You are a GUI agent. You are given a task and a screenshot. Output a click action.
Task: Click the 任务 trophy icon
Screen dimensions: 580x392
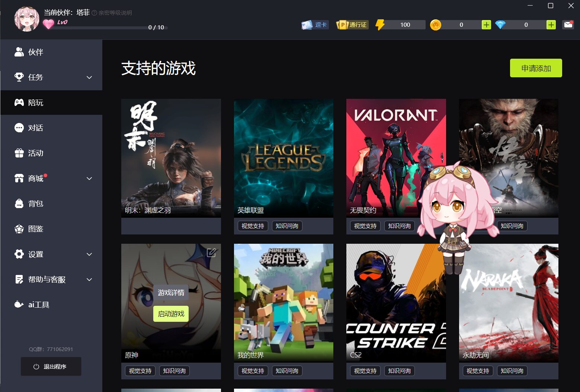point(19,77)
